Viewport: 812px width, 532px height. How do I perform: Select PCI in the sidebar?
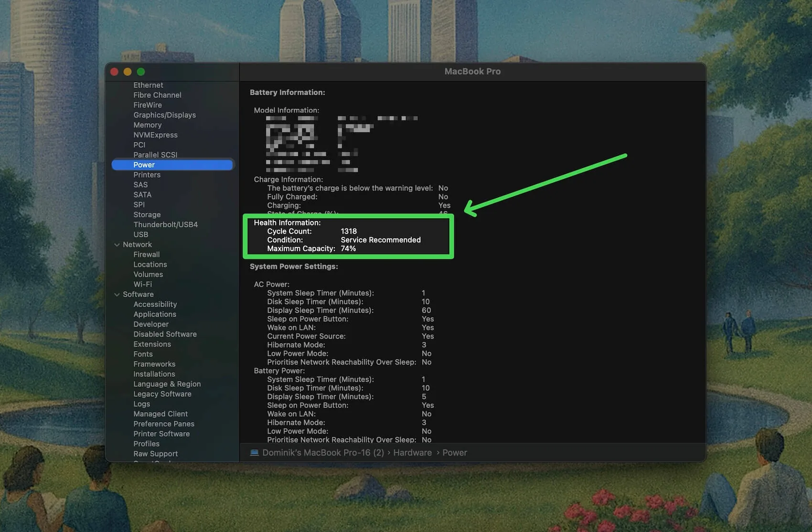tap(139, 145)
